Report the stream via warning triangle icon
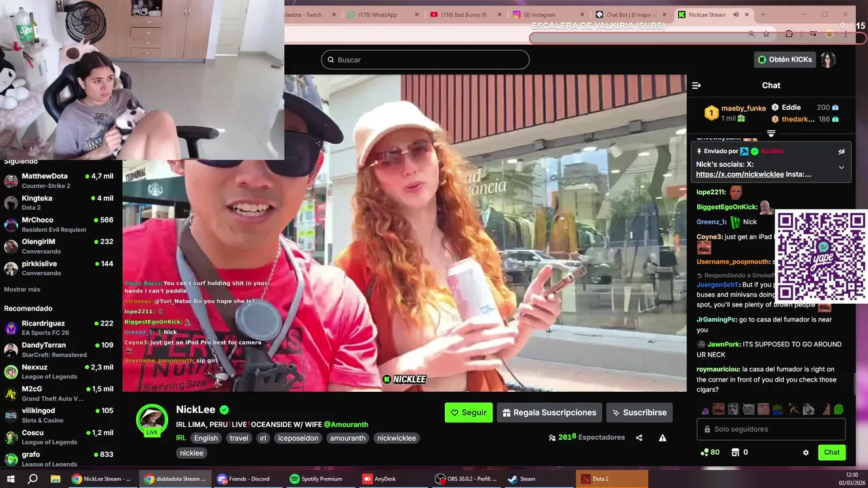Image resolution: width=868 pixels, height=488 pixels. point(663,438)
